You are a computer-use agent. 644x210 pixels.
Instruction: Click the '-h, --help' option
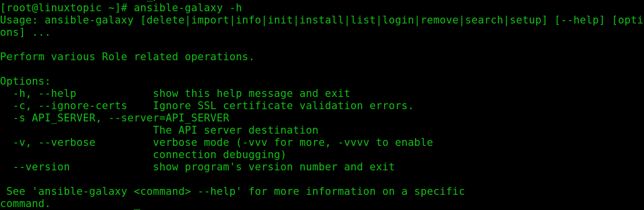(45, 93)
